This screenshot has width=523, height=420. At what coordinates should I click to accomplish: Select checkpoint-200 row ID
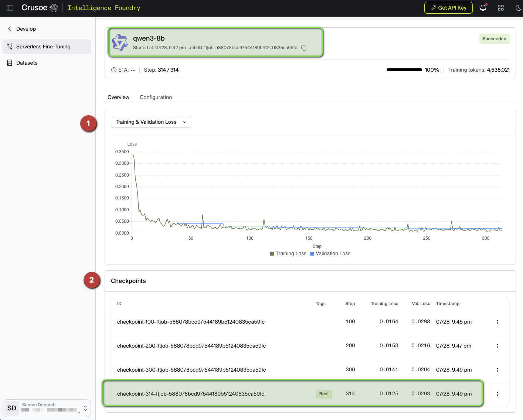[191, 346]
